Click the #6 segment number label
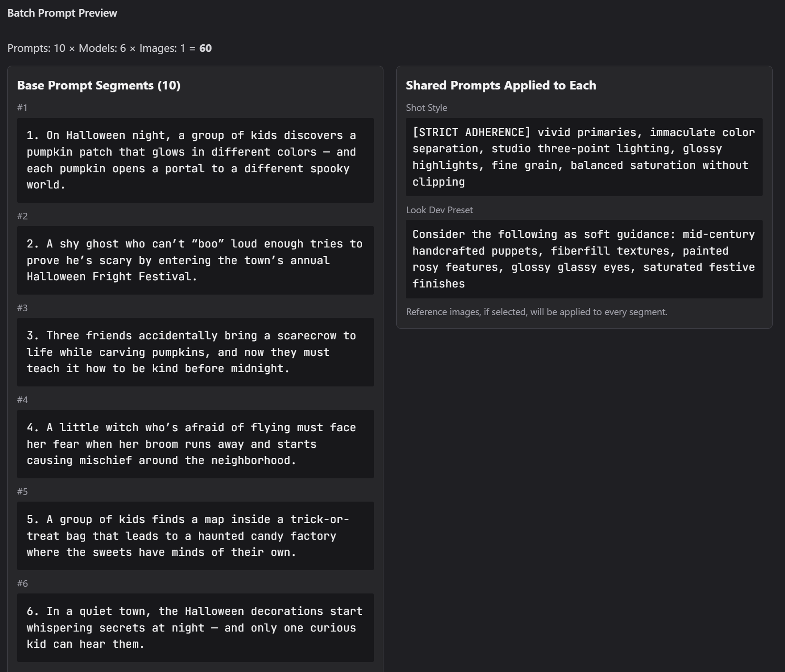Image resolution: width=785 pixels, height=672 pixels. [22, 583]
